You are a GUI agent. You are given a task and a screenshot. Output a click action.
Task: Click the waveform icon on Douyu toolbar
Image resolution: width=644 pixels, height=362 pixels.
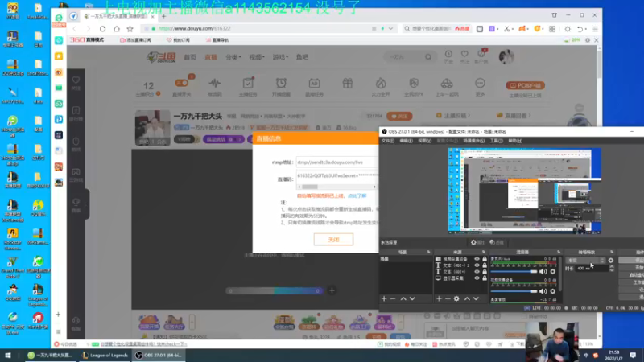point(214,84)
